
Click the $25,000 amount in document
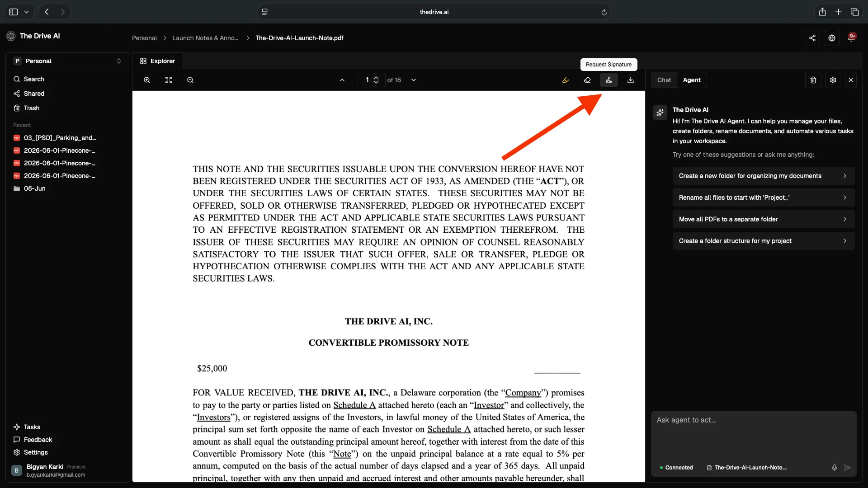pos(212,368)
